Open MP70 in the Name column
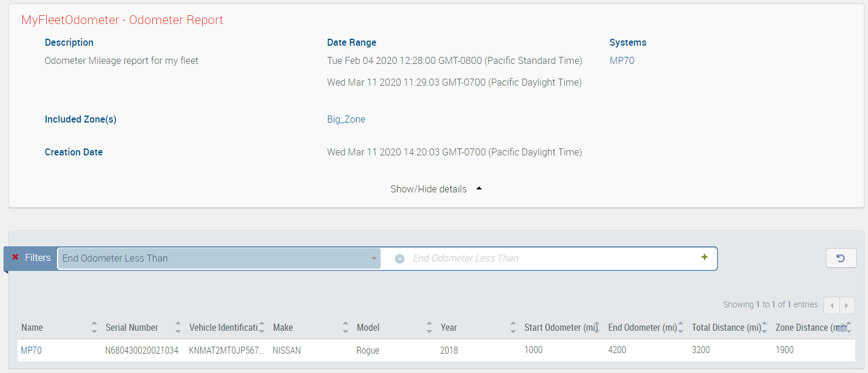The width and height of the screenshot is (868, 373). click(31, 351)
